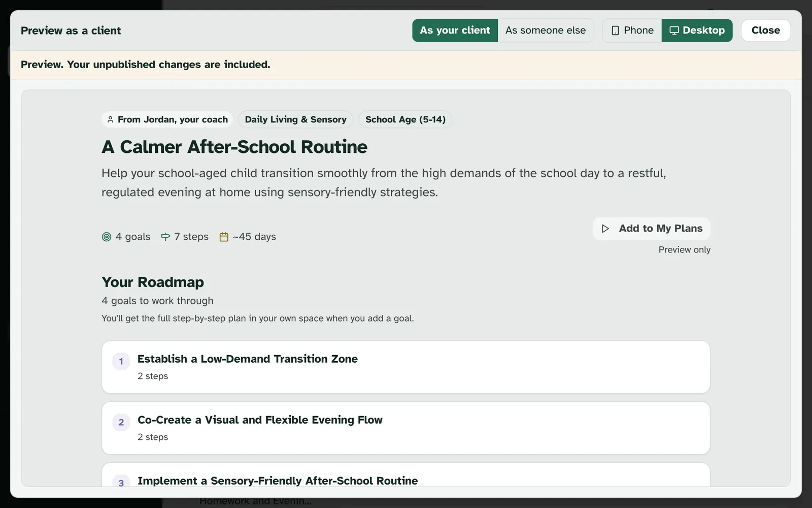Open goal 'Establish a Low-Demand Transition Zone'

click(405, 367)
